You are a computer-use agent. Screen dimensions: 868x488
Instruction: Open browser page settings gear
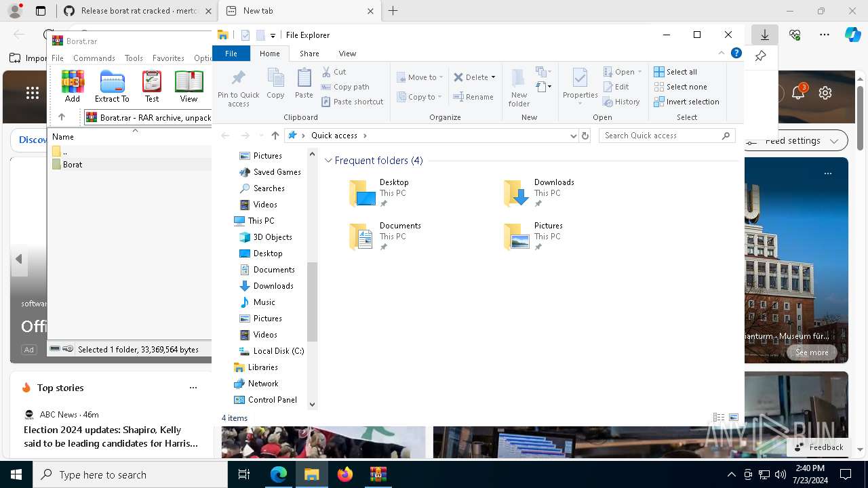point(825,94)
